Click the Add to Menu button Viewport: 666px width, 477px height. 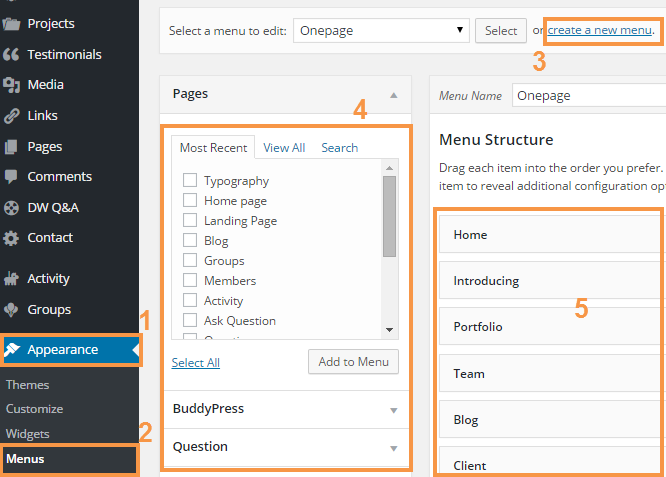pyautogui.click(x=353, y=362)
